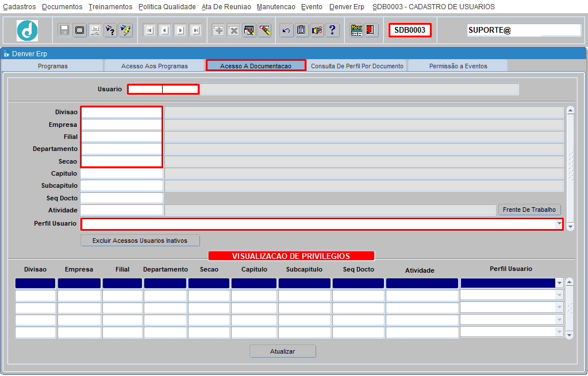Click the SDB0003 program code field
This screenshot has width=588, height=376.
pos(410,30)
